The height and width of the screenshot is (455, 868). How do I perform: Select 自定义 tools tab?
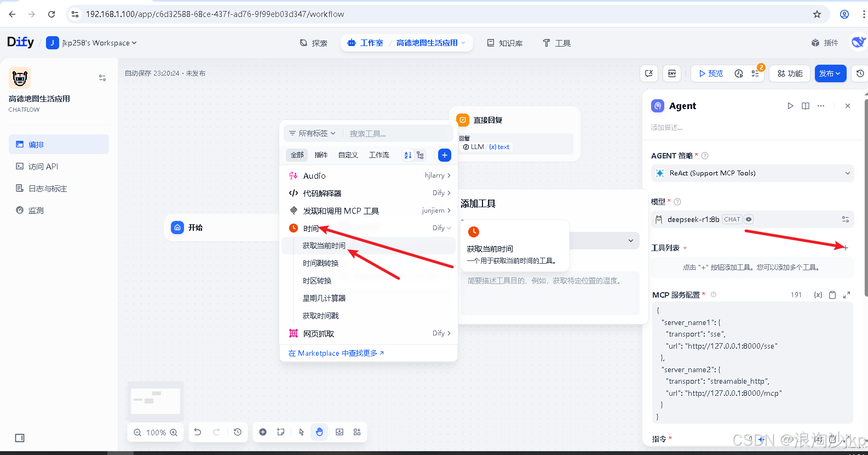[x=348, y=155]
